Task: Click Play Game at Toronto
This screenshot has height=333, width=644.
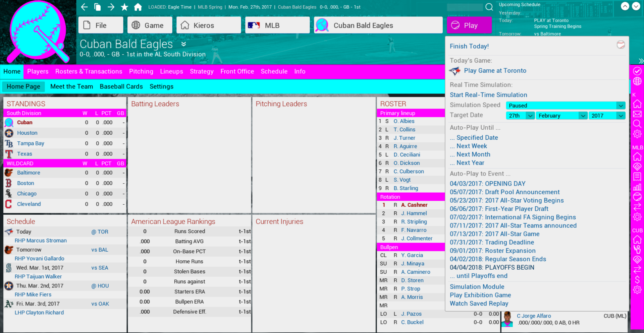Action: click(495, 71)
